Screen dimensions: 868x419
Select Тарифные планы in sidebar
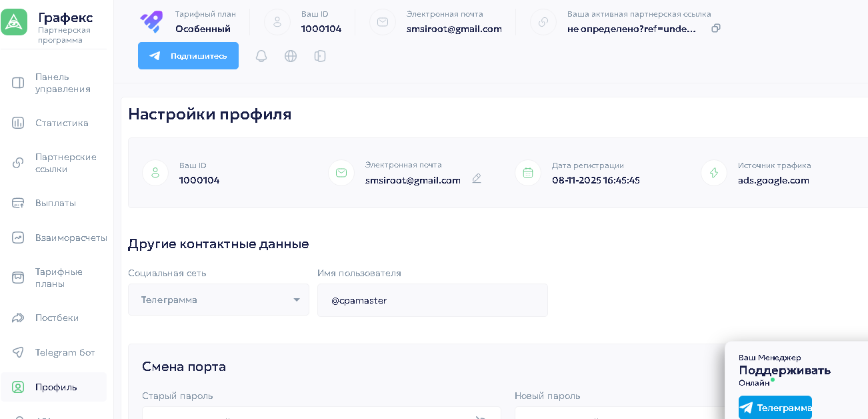(x=59, y=278)
